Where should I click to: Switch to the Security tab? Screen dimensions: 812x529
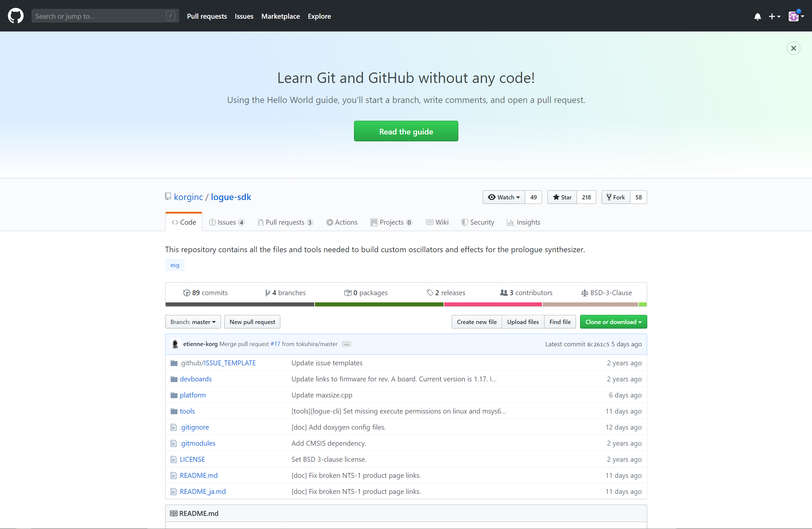[x=478, y=222]
